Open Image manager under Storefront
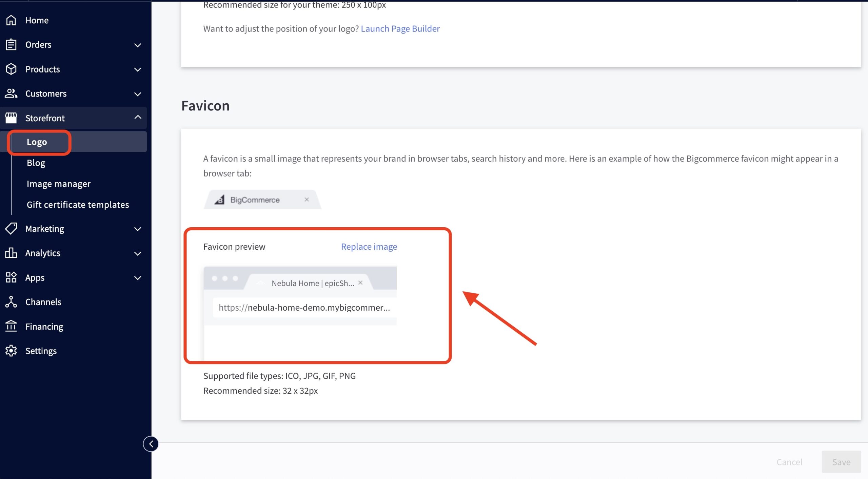Screen dimensions: 868x479 click(59, 184)
